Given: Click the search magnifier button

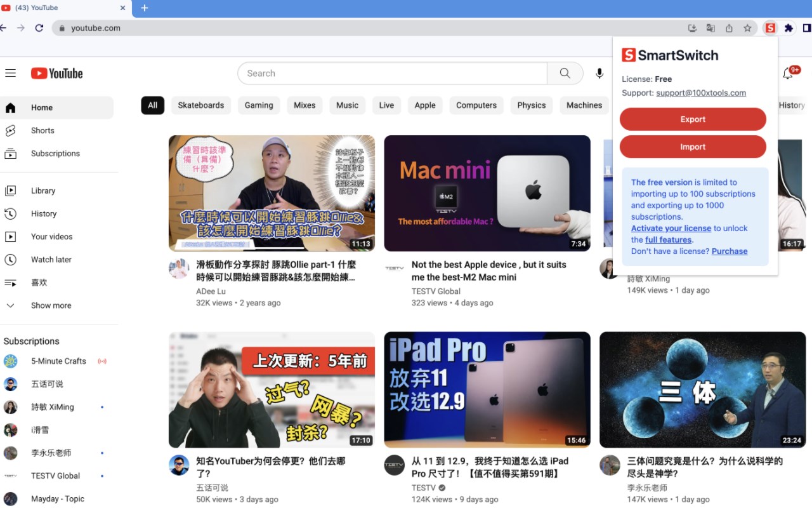Looking at the screenshot, I should pos(565,74).
